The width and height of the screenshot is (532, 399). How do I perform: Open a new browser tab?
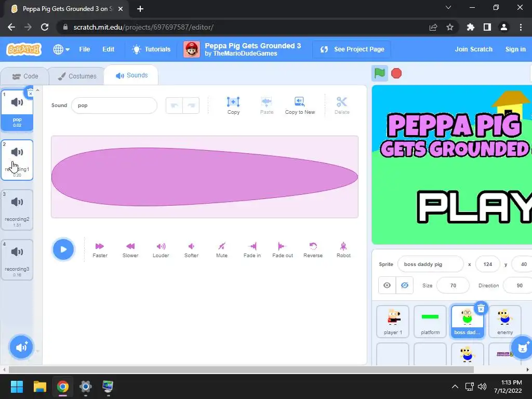140,9
